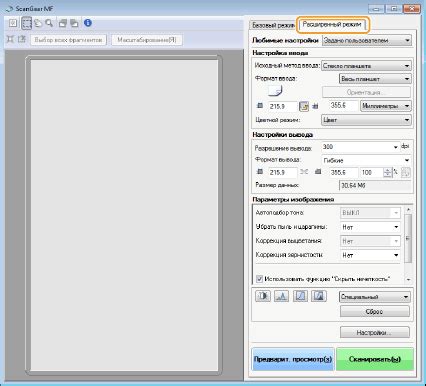Viewport: 426px width, 386px height.
Task: Click the output width field 215.9
Action: 282,172
